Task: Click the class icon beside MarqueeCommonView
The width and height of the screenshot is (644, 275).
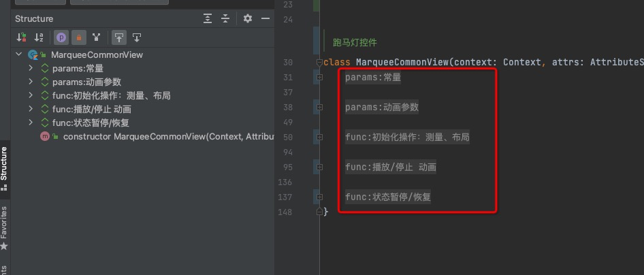Action: (33, 54)
